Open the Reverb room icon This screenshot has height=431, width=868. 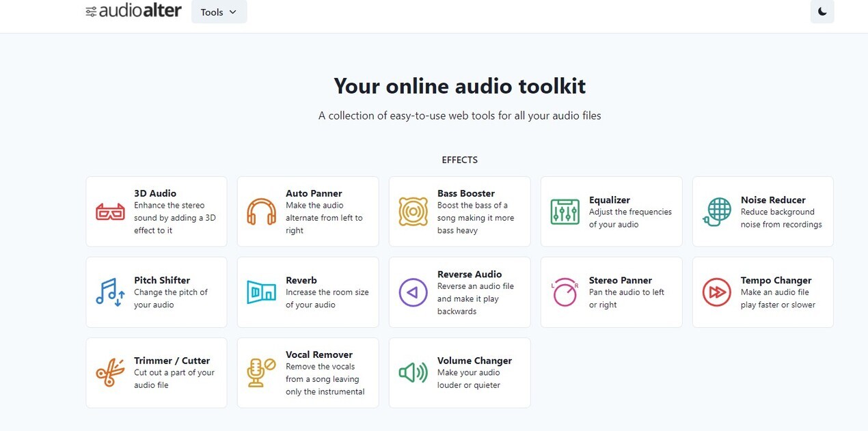[261, 292]
